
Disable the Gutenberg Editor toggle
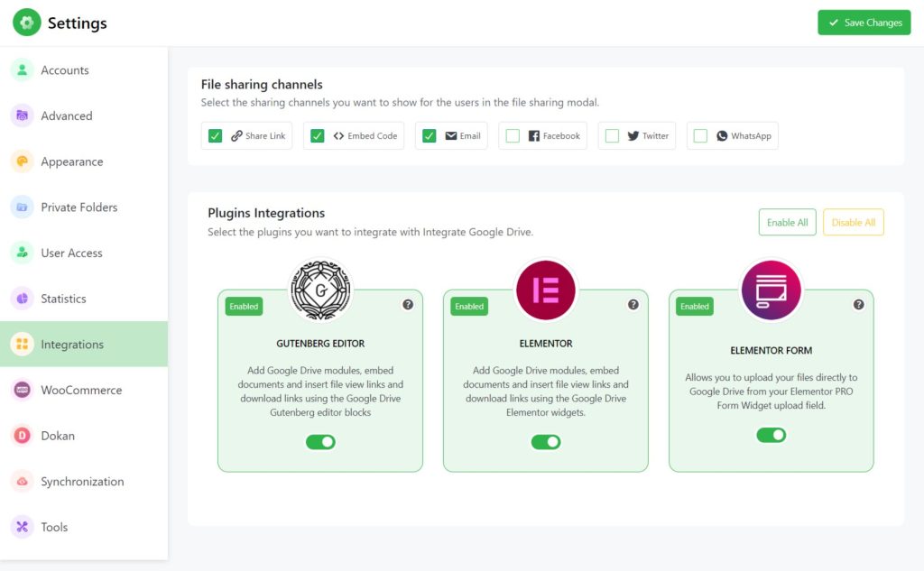pos(320,442)
